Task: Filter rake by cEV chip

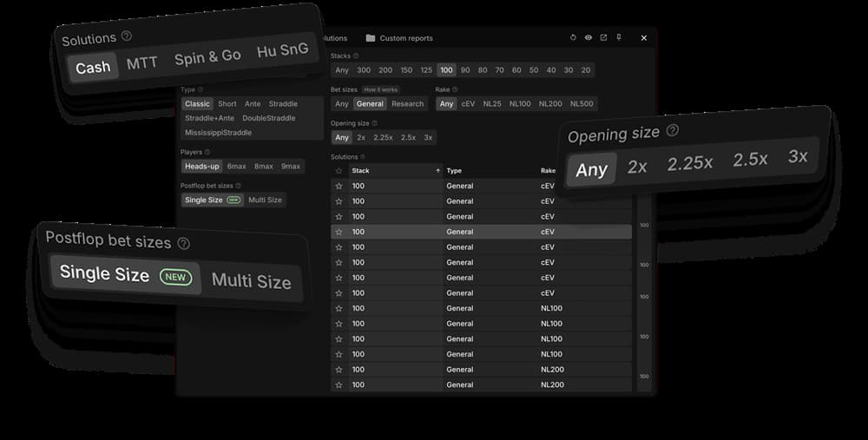Action: 469,103
